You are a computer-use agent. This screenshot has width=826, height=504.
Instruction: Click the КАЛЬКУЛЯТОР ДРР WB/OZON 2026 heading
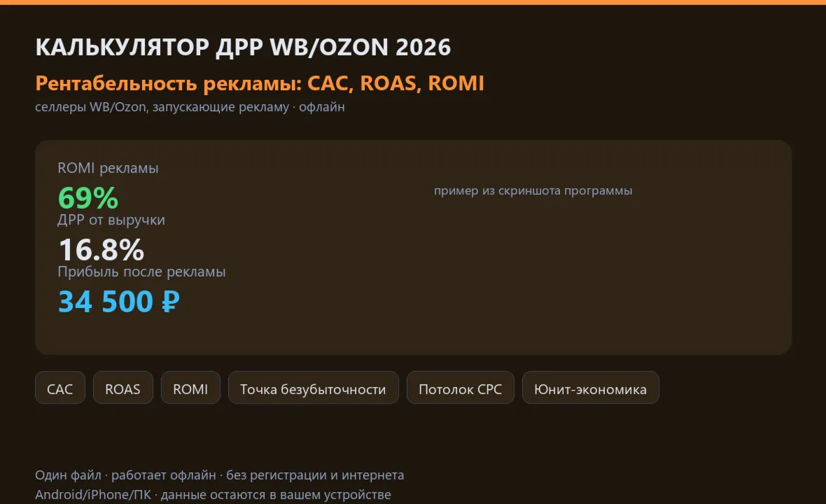point(243,47)
